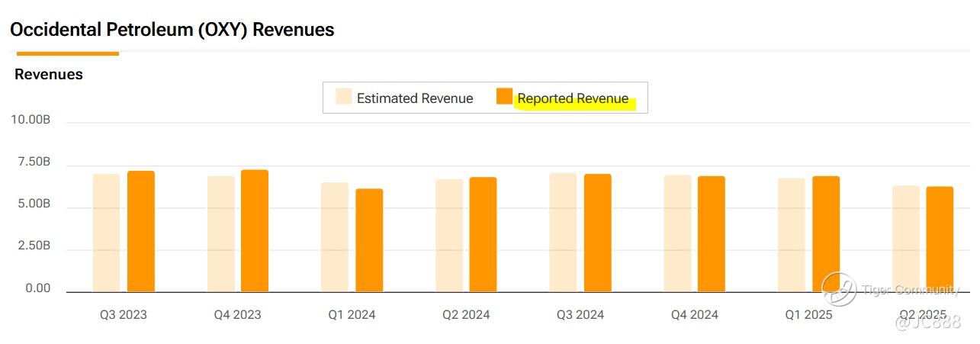980x344 pixels.
Task: Click the 10.00B y-axis label
Action: tap(31, 120)
